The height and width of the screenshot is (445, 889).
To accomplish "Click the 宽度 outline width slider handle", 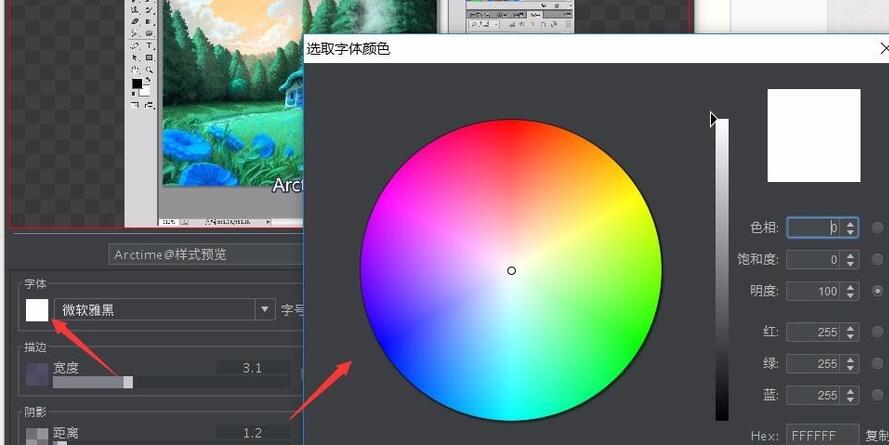I will click(128, 382).
